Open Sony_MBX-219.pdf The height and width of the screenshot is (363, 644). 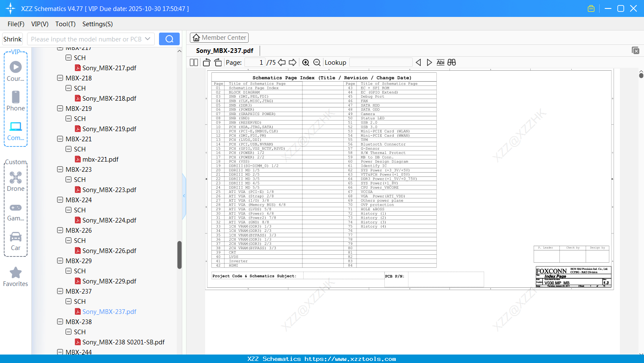click(109, 129)
